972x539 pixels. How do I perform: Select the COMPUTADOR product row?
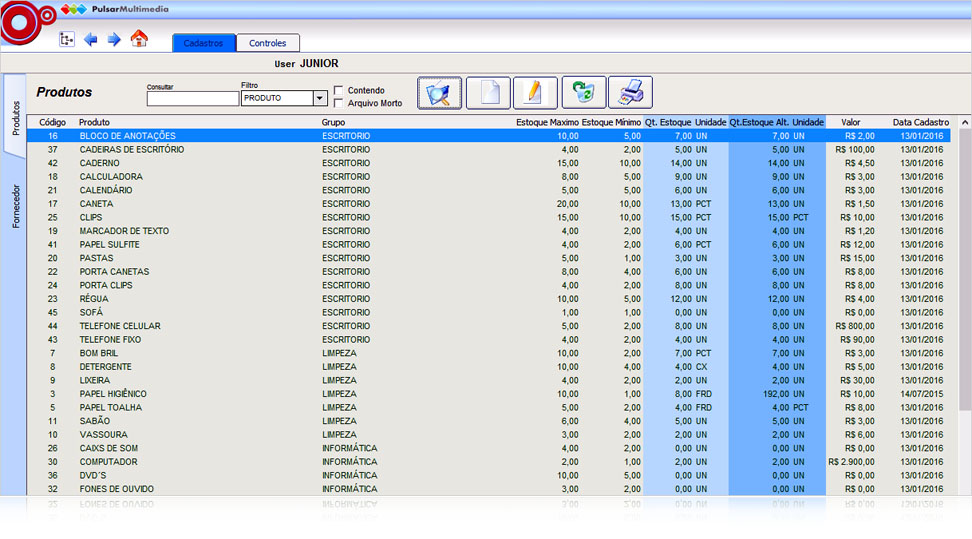109,462
